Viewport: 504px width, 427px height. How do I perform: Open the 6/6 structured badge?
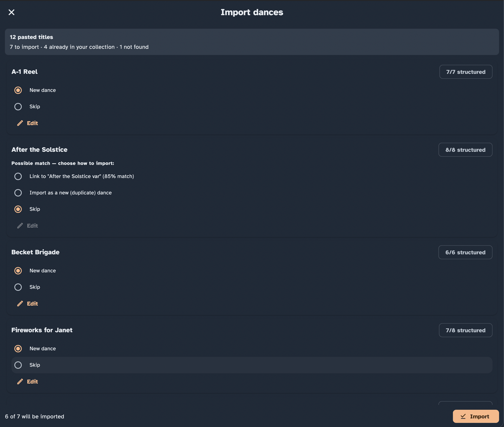click(x=465, y=252)
